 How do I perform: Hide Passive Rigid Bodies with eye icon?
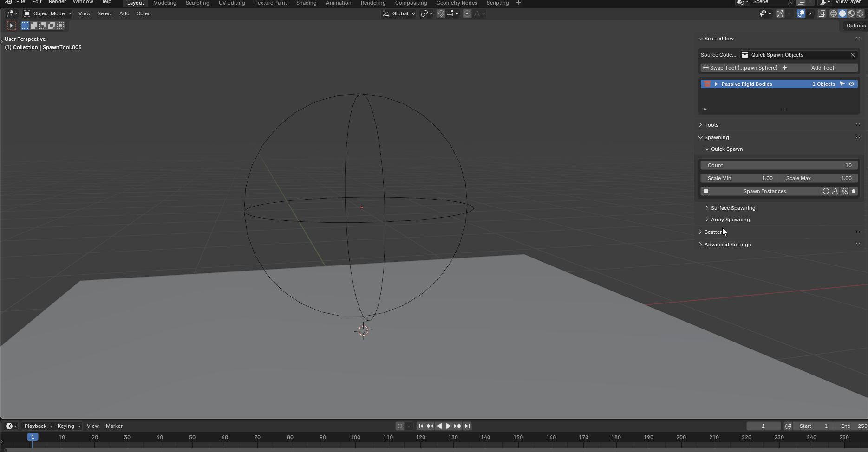pyautogui.click(x=851, y=84)
